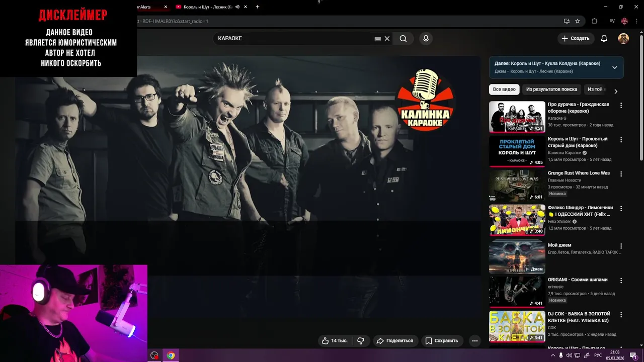This screenshot has height=362, width=644.
Task: Click the YouTube search magnifier button
Action: tap(403, 38)
